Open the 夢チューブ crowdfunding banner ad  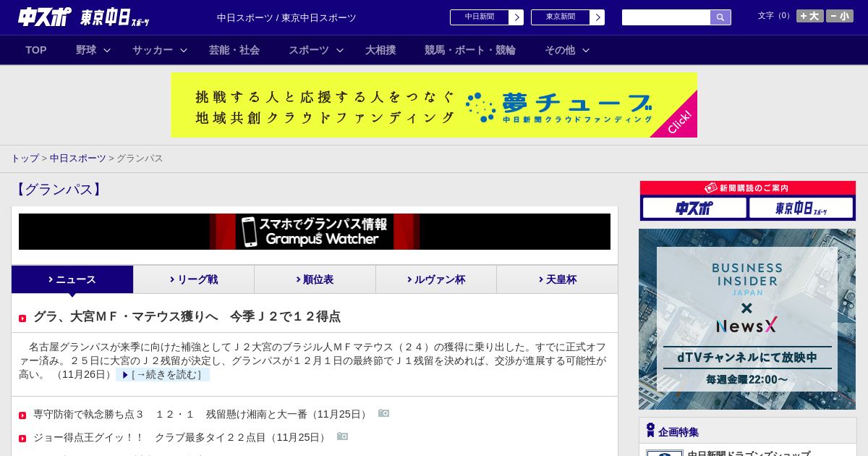(x=434, y=105)
